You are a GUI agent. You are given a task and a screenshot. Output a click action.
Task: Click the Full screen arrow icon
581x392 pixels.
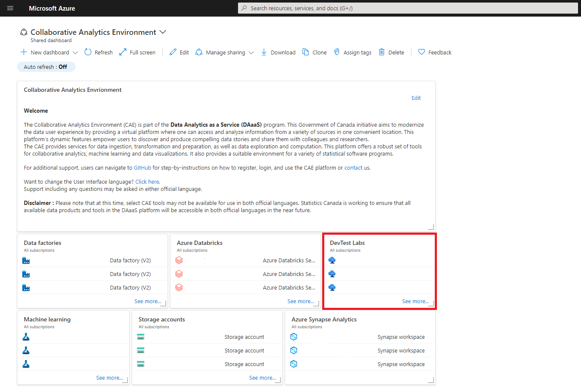click(x=123, y=52)
